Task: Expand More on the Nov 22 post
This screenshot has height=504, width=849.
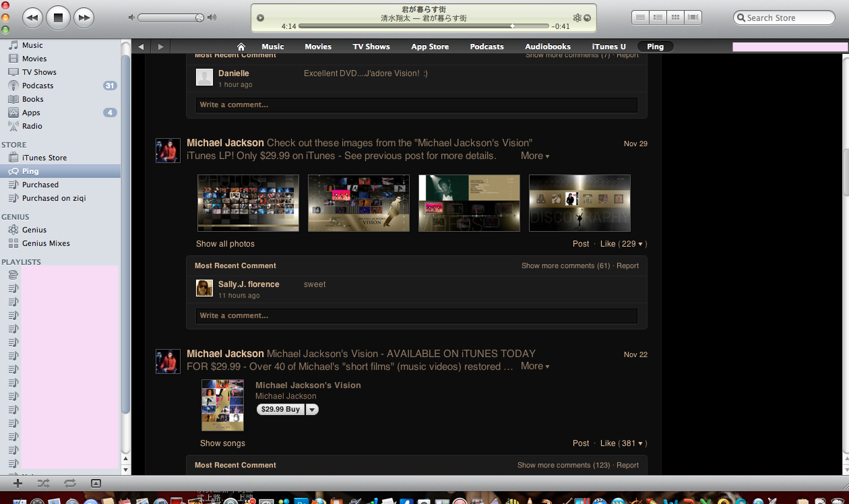Action: tap(535, 366)
